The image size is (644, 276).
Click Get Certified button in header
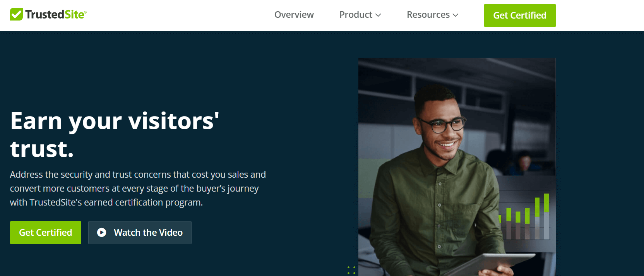tap(520, 15)
